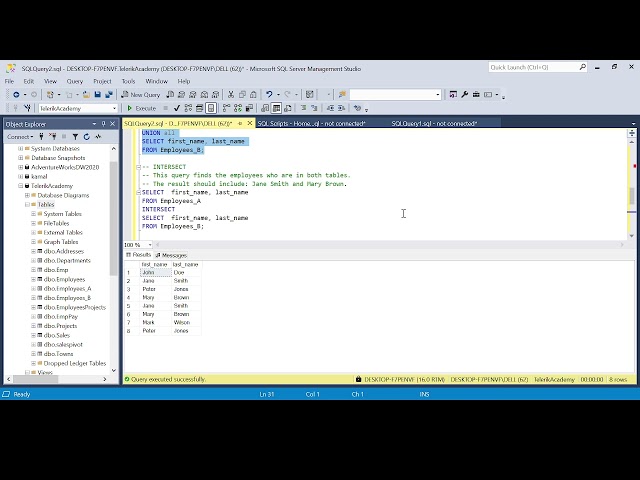Toggle Include Live Query Statistics icon

(238, 108)
